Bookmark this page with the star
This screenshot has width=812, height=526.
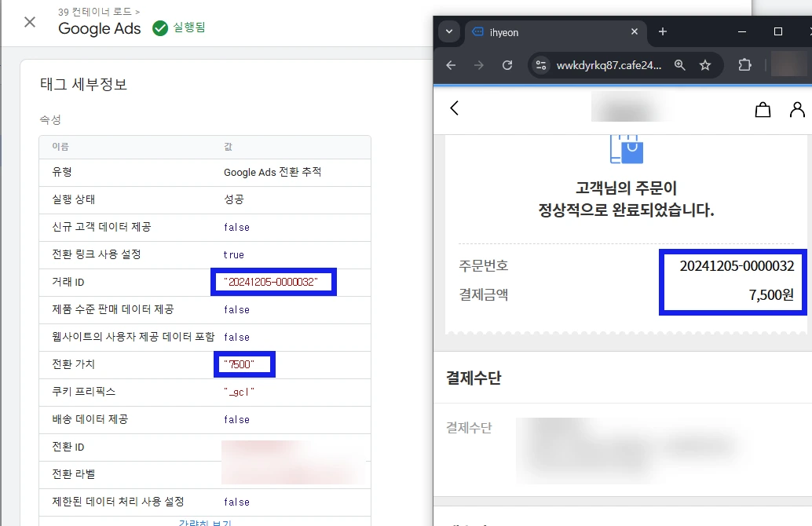704,65
